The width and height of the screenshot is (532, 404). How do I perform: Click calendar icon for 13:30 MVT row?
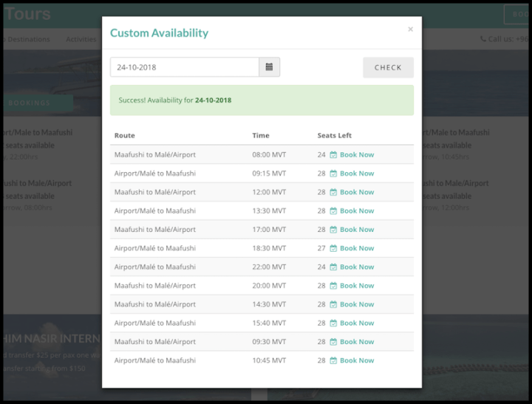click(x=333, y=211)
